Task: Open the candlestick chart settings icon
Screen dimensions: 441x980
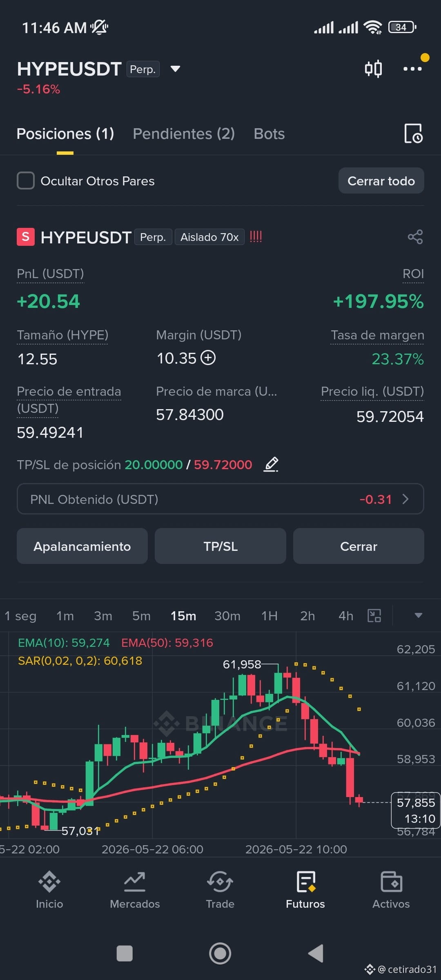Action: (373, 69)
